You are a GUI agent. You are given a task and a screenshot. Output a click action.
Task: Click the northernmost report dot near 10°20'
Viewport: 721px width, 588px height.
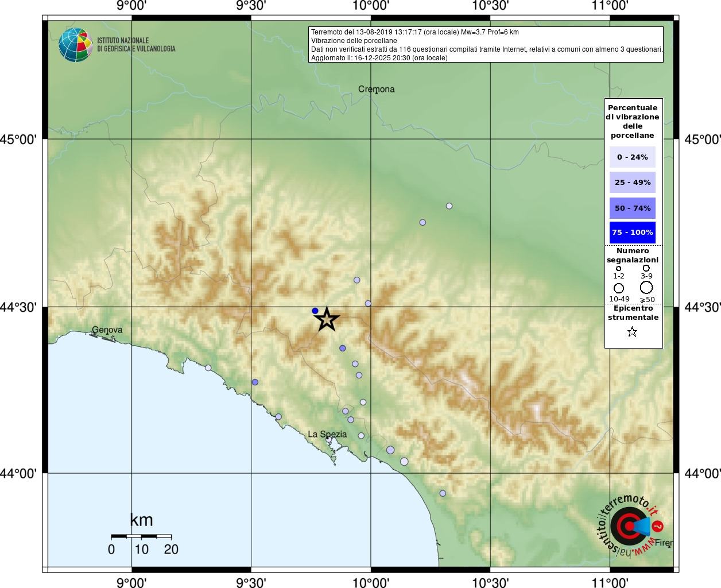(x=449, y=206)
